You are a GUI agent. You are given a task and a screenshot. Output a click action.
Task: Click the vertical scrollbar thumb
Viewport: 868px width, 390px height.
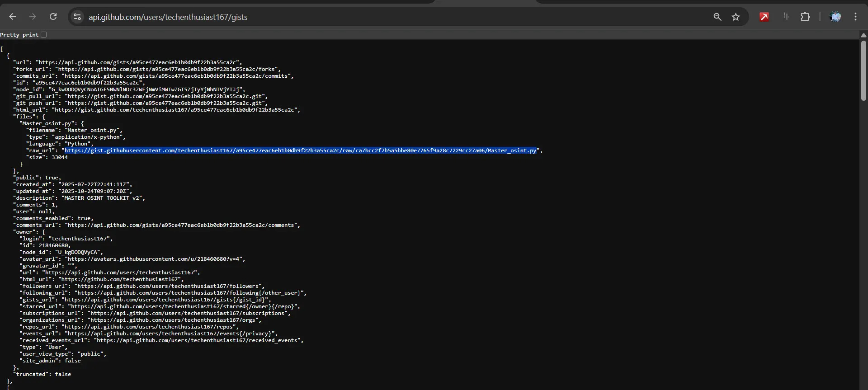pos(863,70)
